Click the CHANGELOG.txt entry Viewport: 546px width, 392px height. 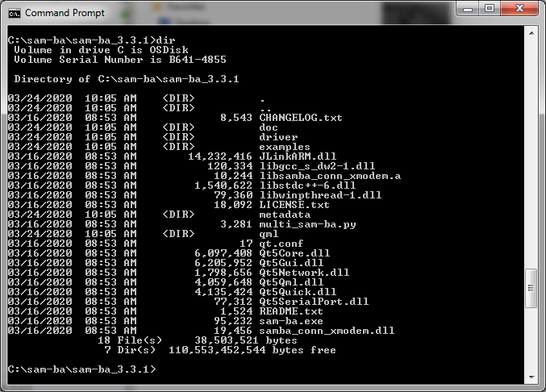pos(301,118)
